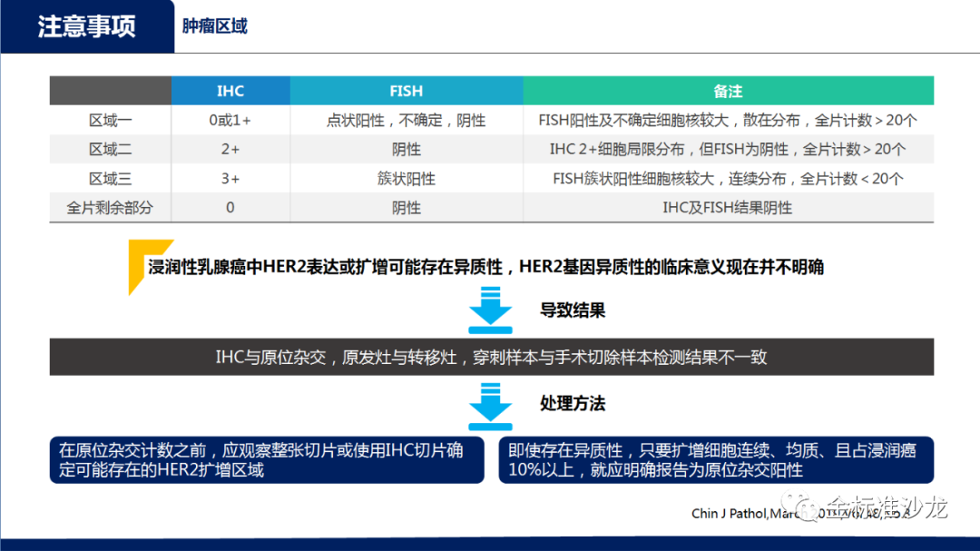Image resolution: width=980 pixels, height=551 pixels.
Task: Click the FISH 阴性 cell in 全片剩余部分 row
Action: coord(407,208)
